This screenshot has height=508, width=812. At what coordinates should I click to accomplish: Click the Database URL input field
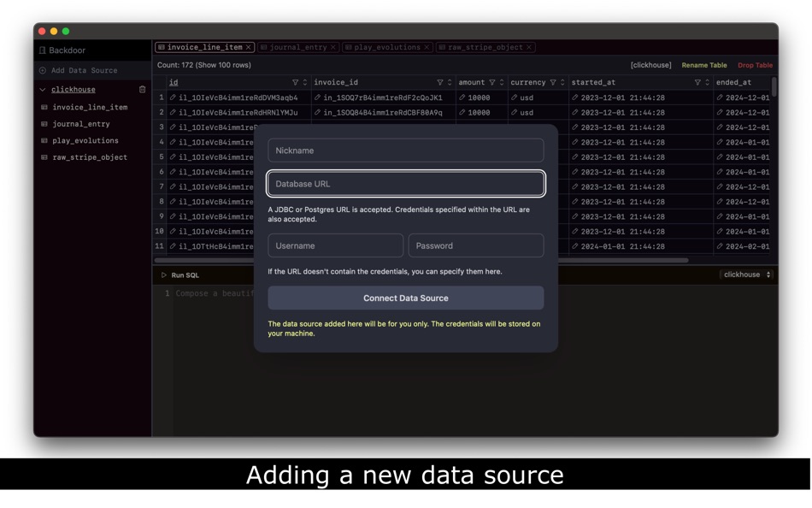pos(406,184)
